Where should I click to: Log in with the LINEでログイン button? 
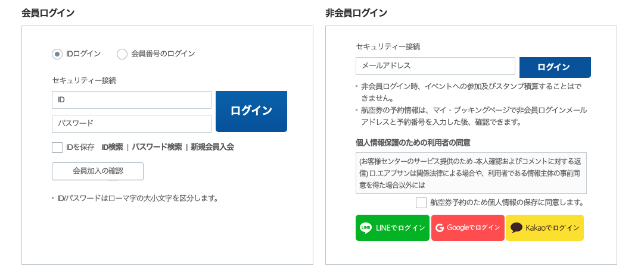pos(393,228)
